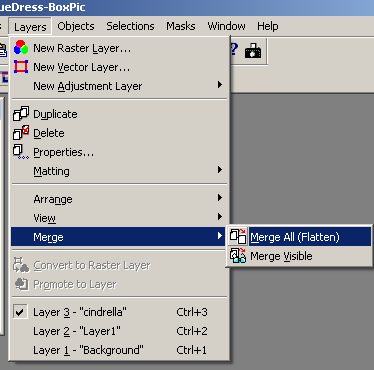The width and height of the screenshot is (374, 370).
Task: Expand the Arrange submenu arrow
Action: tap(219, 198)
